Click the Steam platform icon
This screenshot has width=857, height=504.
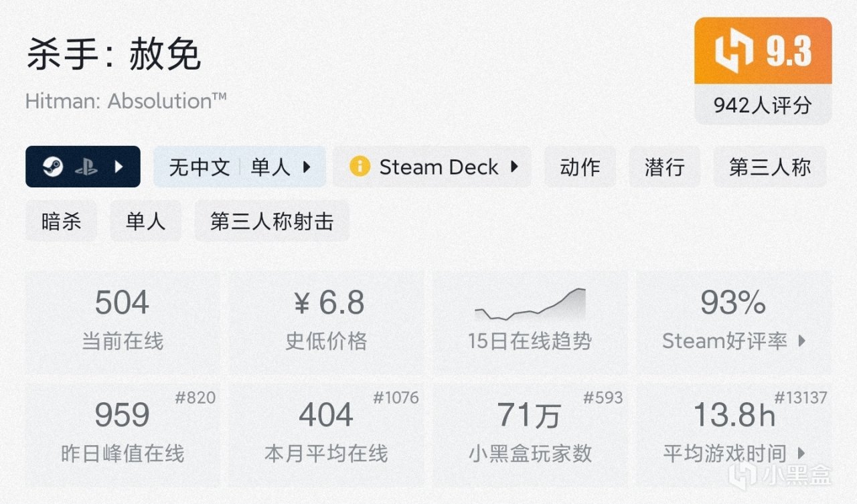click(53, 167)
